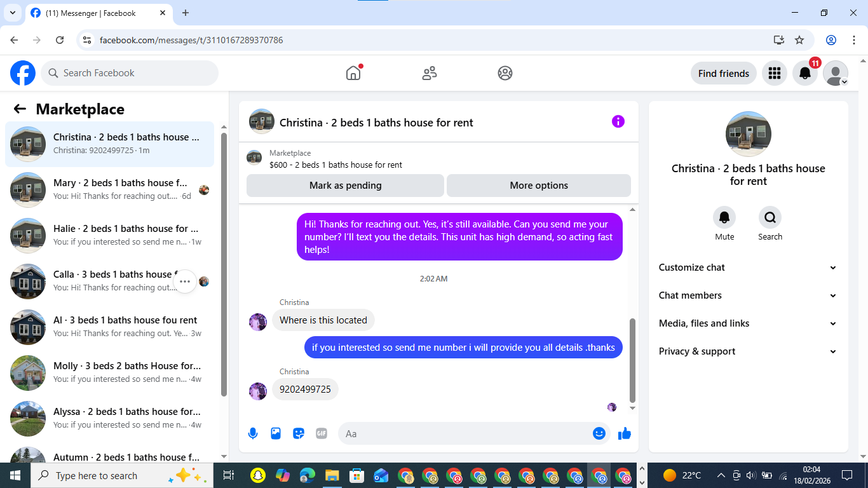The height and width of the screenshot is (488, 868).
Task: Click the Find friends button
Action: point(724,73)
